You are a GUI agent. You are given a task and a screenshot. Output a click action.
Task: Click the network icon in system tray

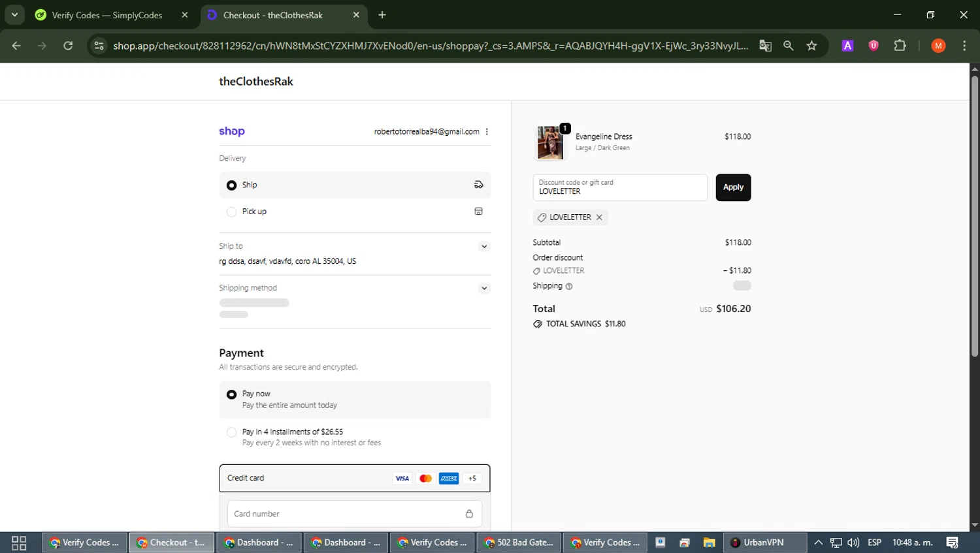836,543
